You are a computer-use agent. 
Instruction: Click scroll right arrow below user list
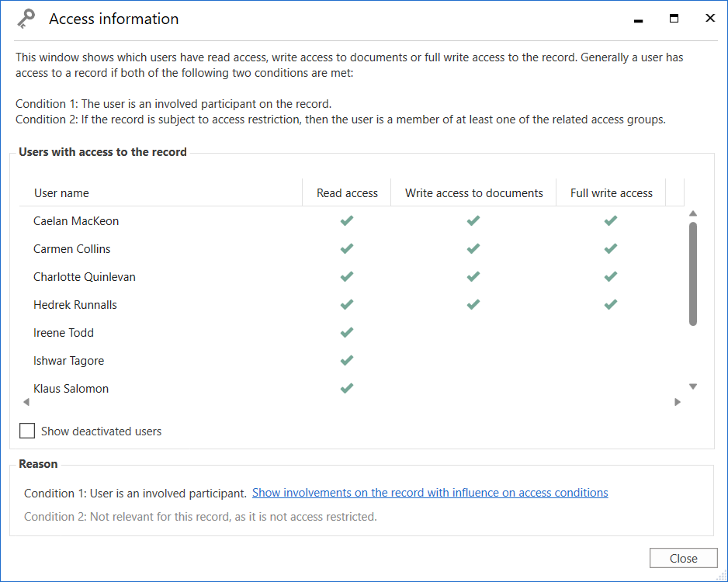[x=678, y=402]
